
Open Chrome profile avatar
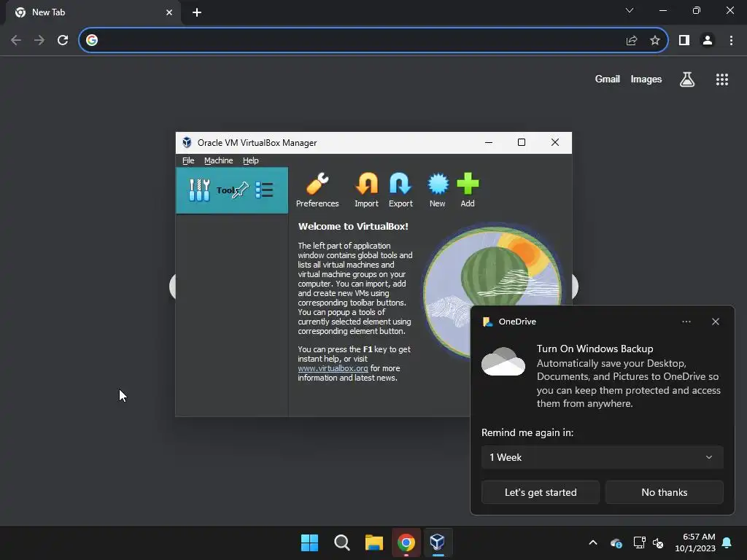click(708, 40)
